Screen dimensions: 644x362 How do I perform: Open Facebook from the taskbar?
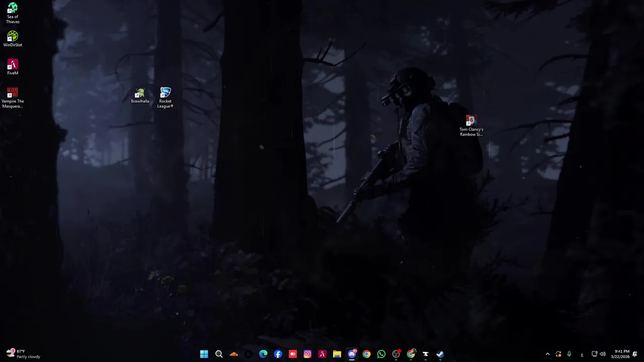pos(278,354)
